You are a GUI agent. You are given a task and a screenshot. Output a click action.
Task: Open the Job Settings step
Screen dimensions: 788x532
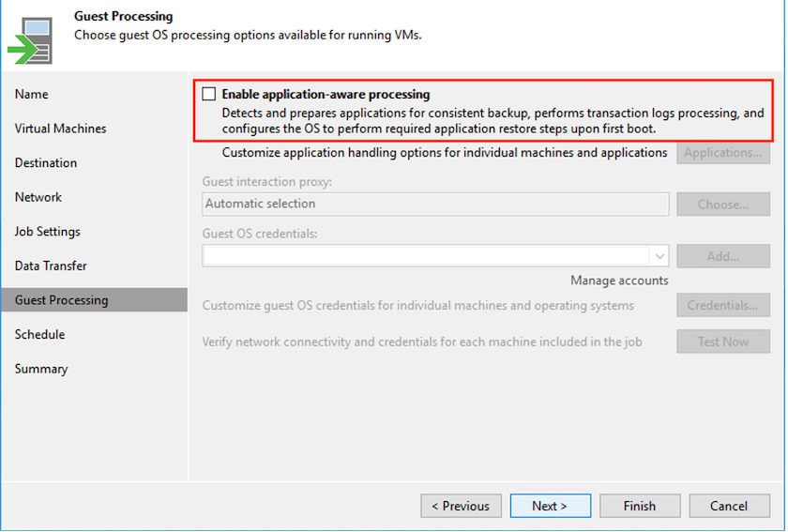[x=48, y=232]
